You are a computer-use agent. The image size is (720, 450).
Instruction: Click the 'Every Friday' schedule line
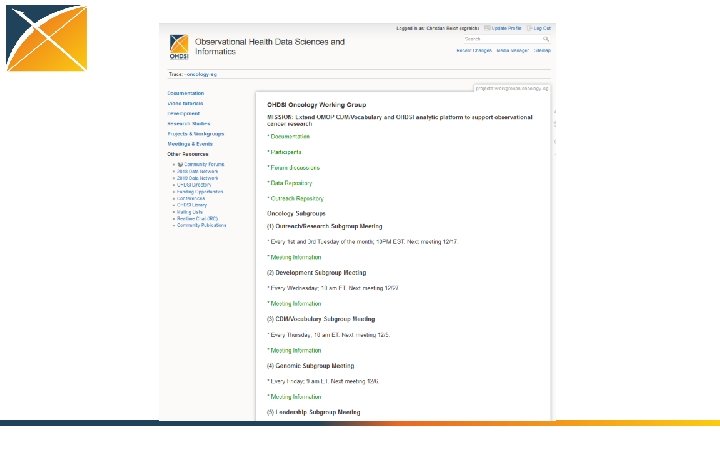tap(323, 382)
